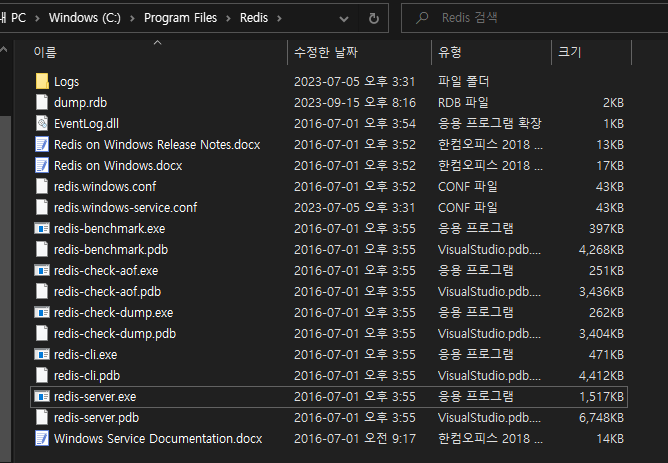Click the redis-check-aof.exe application icon
Screen dimensions: 668x463
pos(42,270)
